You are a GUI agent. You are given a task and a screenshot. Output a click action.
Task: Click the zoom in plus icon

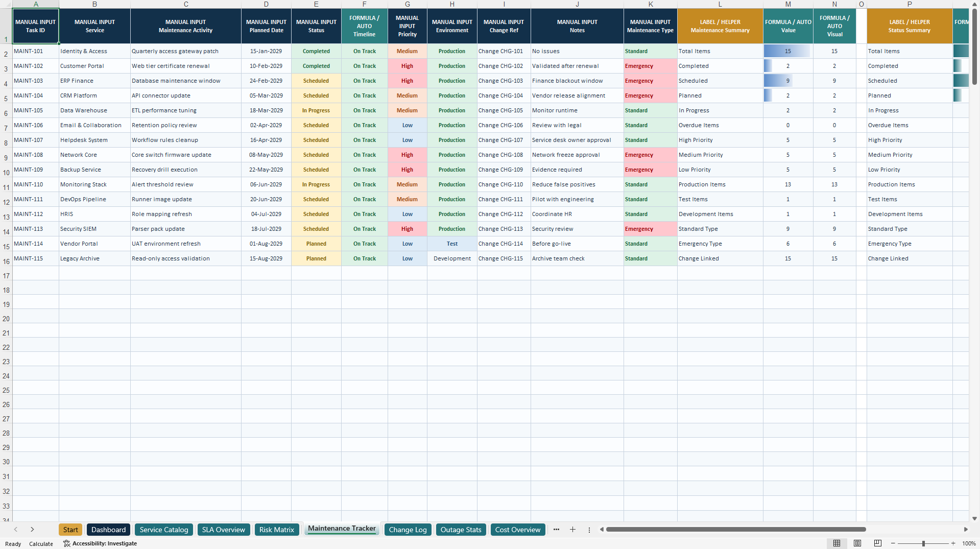(953, 543)
